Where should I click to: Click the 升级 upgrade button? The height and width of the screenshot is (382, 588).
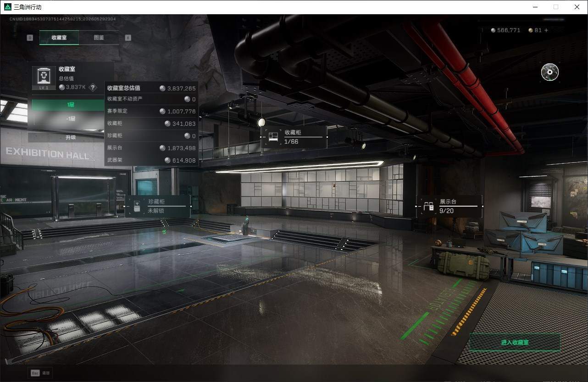[x=71, y=137]
